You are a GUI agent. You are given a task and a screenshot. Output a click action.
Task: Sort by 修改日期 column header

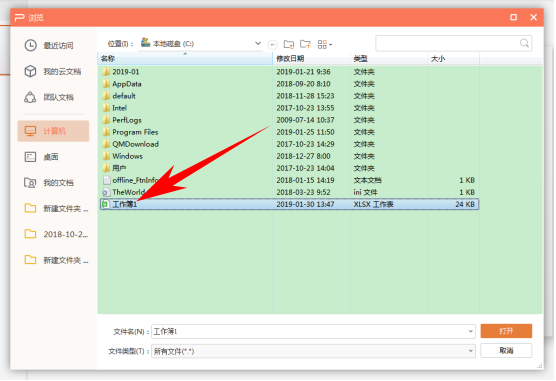click(x=311, y=59)
